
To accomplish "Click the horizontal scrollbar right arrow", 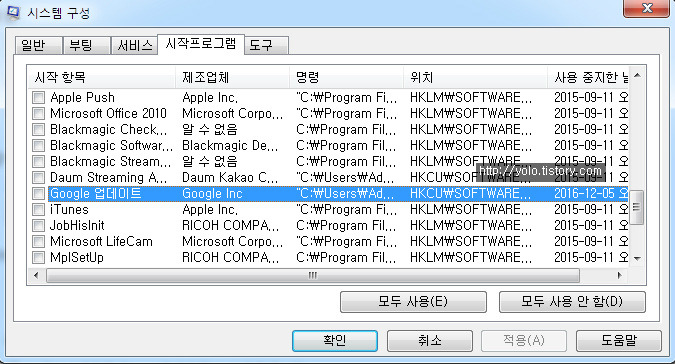I will pos(620,275).
